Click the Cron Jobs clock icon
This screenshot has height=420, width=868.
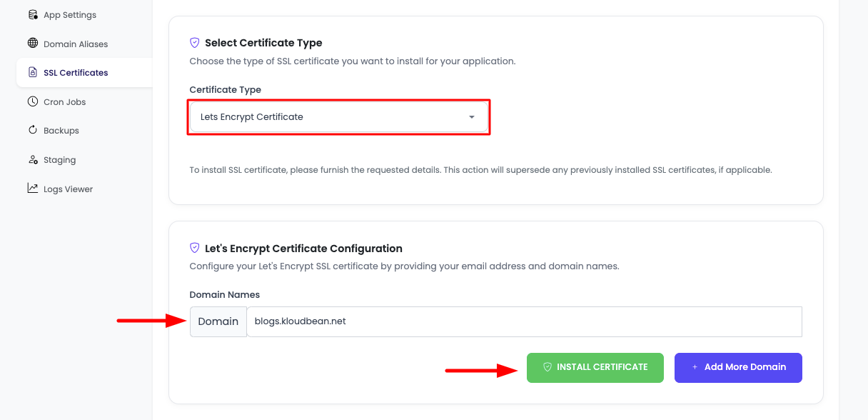32,101
